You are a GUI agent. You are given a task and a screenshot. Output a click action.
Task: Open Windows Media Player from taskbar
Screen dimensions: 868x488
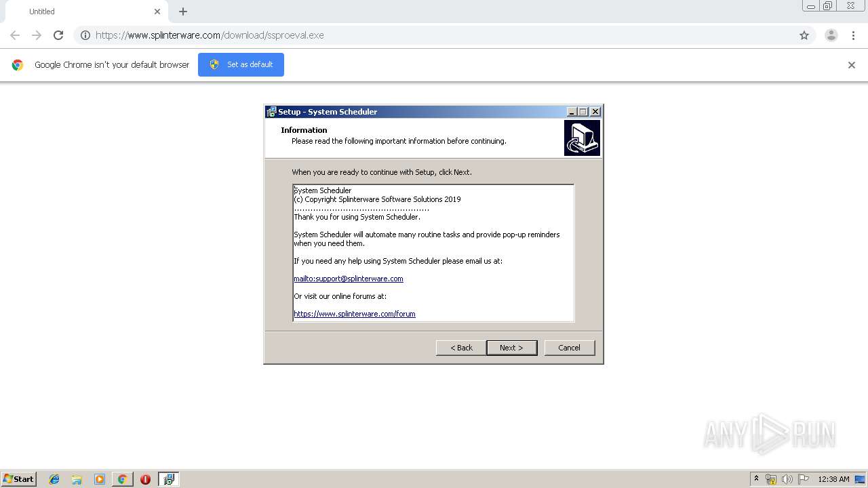(100, 479)
